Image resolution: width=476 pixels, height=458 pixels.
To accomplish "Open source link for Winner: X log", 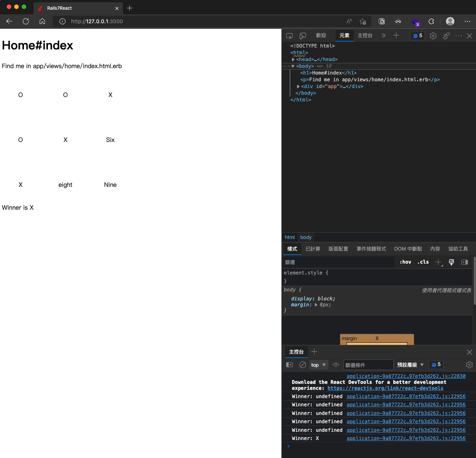I will point(406,439).
